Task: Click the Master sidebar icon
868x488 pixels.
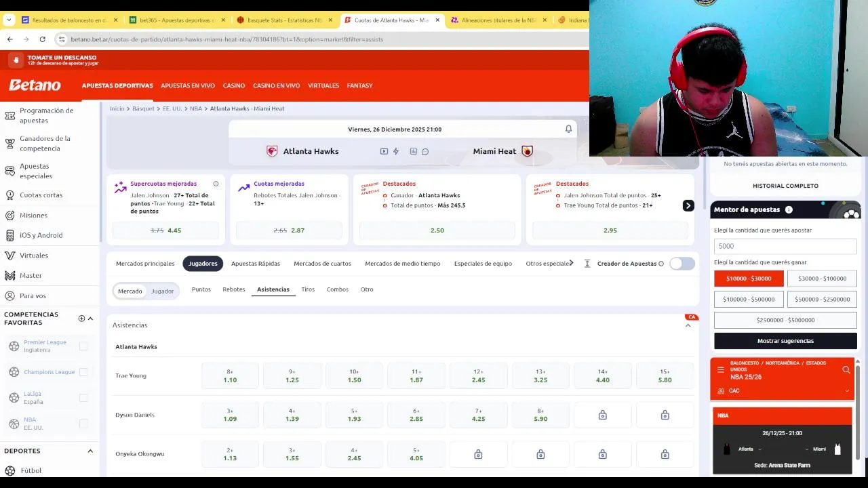Action: pos(9,276)
